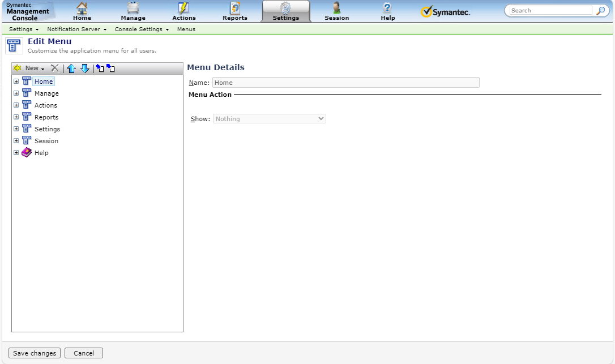This screenshot has height=364, width=615.
Task: Expand the Settings tree node
Action: pyautogui.click(x=16, y=129)
